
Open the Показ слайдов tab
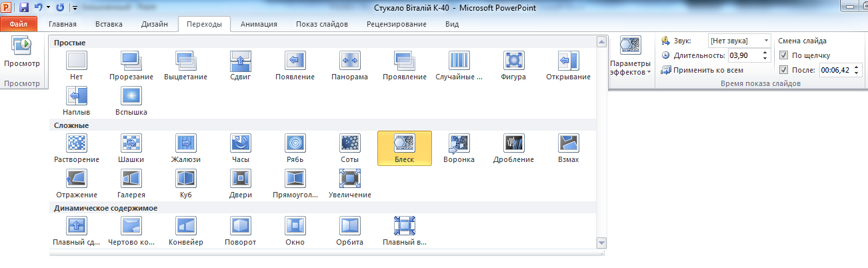pos(322,25)
